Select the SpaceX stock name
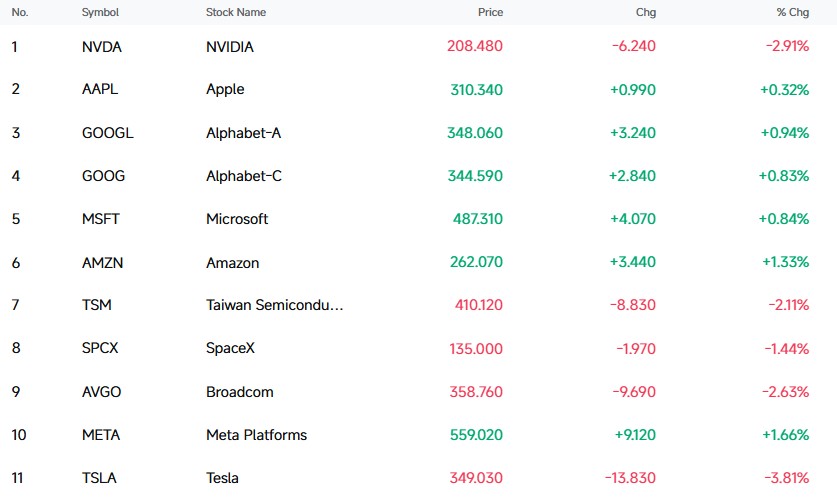Viewport: 837px width, 504px height. [x=230, y=348]
